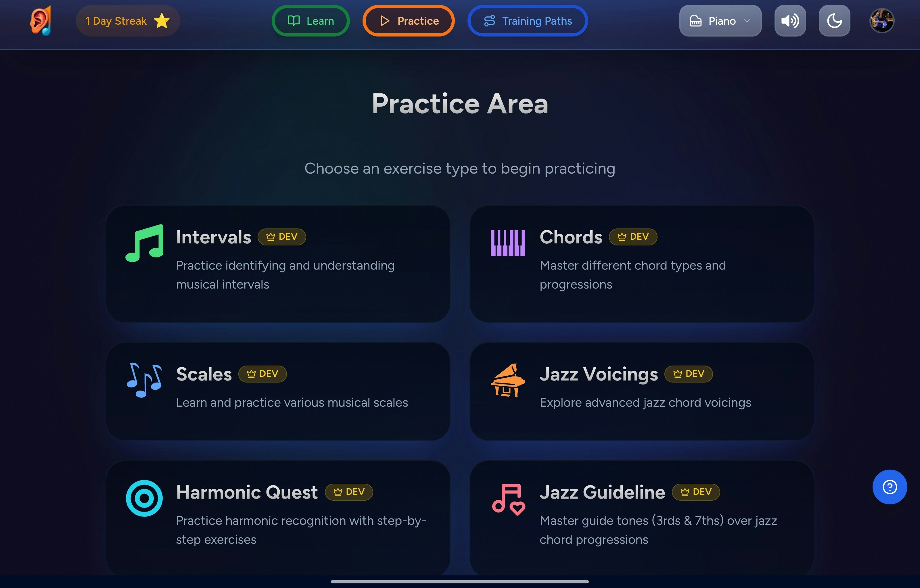Click the star on the streak badge
The image size is (920, 588).
[x=162, y=21]
